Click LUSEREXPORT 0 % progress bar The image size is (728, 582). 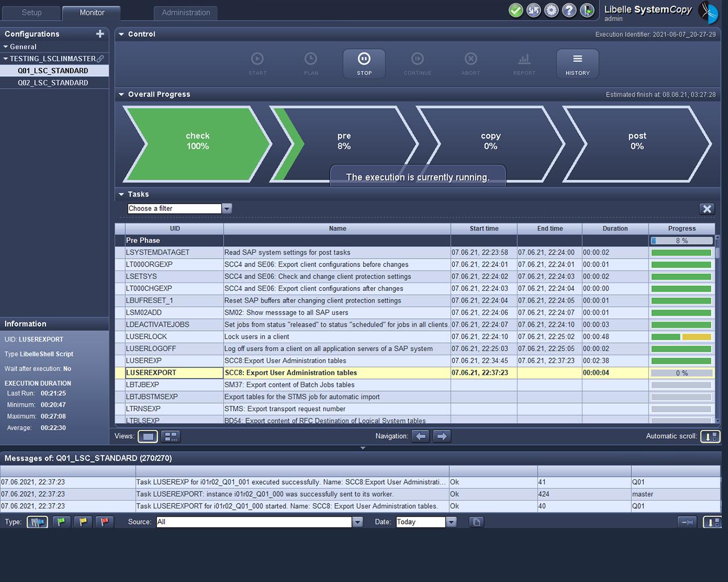(x=681, y=373)
